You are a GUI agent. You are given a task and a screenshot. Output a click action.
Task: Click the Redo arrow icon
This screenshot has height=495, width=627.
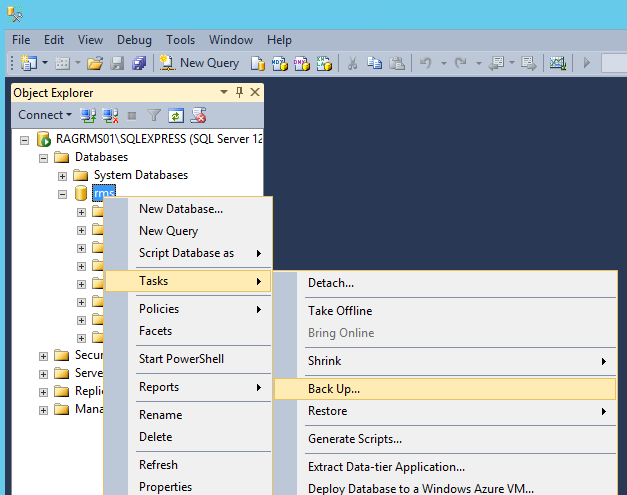click(x=461, y=63)
